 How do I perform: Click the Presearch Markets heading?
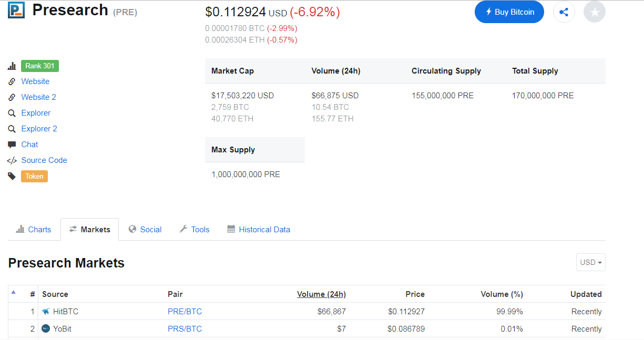click(x=66, y=263)
